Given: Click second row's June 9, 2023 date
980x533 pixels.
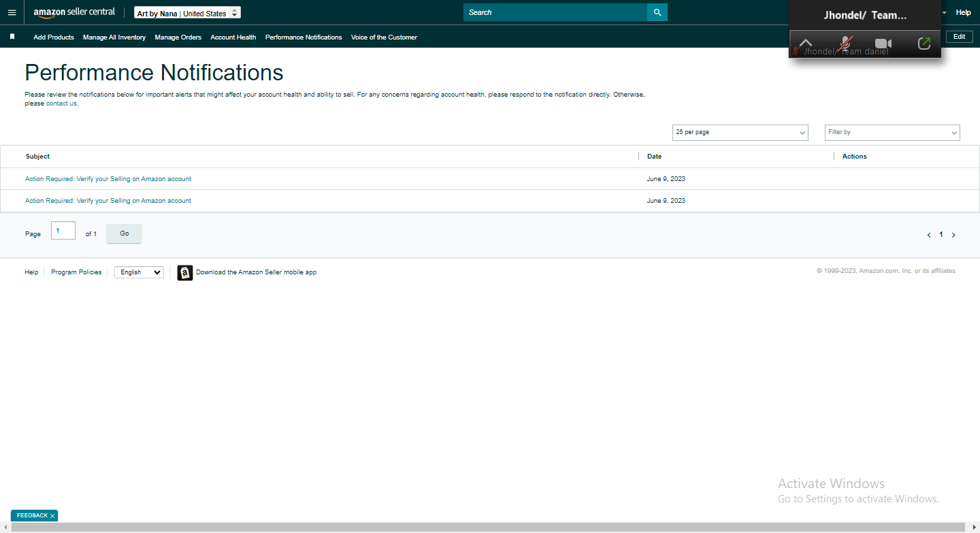Looking at the screenshot, I should pos(666,201).
